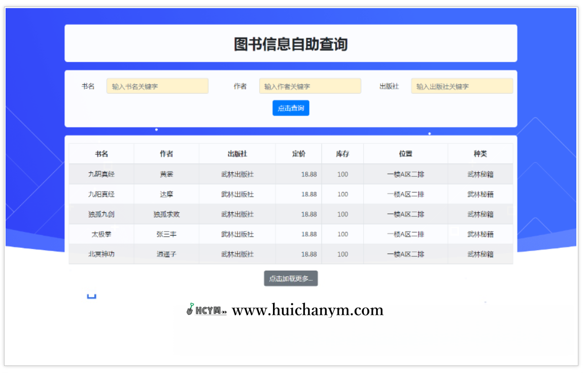Click the author 张三丰 table cell
Viewport: 588px width, 373px height.
(166, 234)
